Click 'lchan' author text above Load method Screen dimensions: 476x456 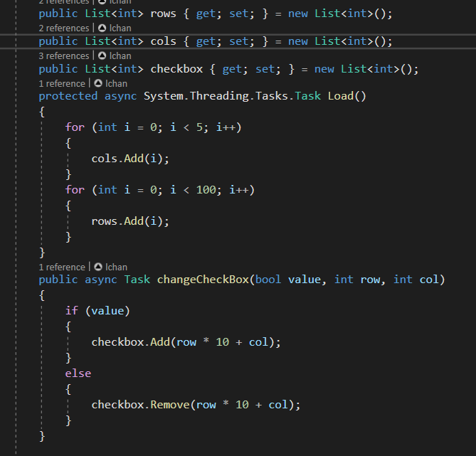point(116,83)
